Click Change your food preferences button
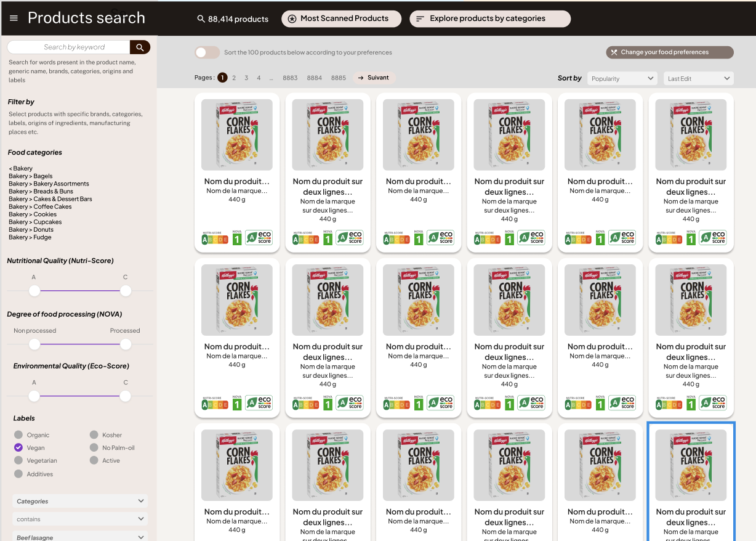The image size is (756, 541). click(x=670, y=52)
